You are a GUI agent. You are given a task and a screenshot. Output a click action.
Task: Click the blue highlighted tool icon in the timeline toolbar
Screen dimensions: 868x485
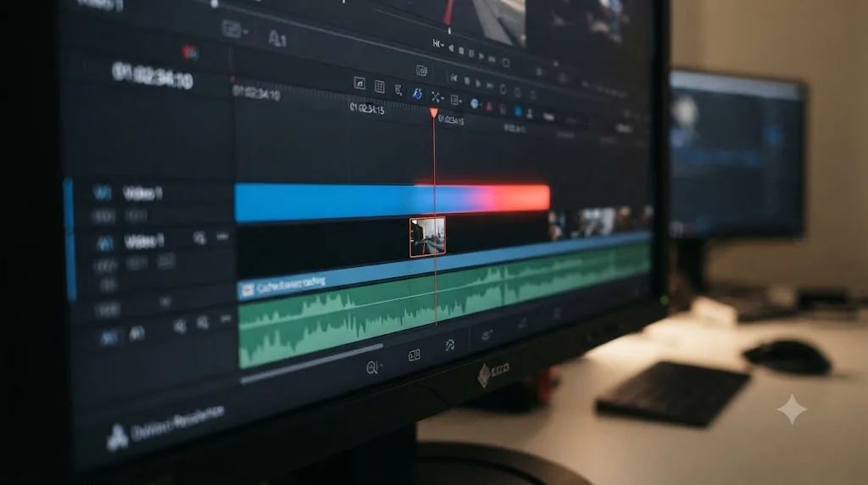tap(417, 93)
